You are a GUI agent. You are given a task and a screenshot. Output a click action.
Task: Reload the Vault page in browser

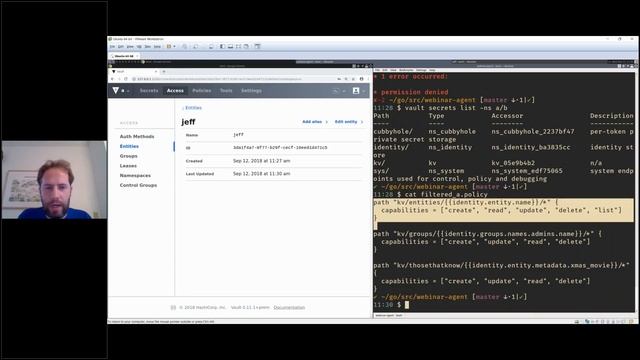coord(126,79)
